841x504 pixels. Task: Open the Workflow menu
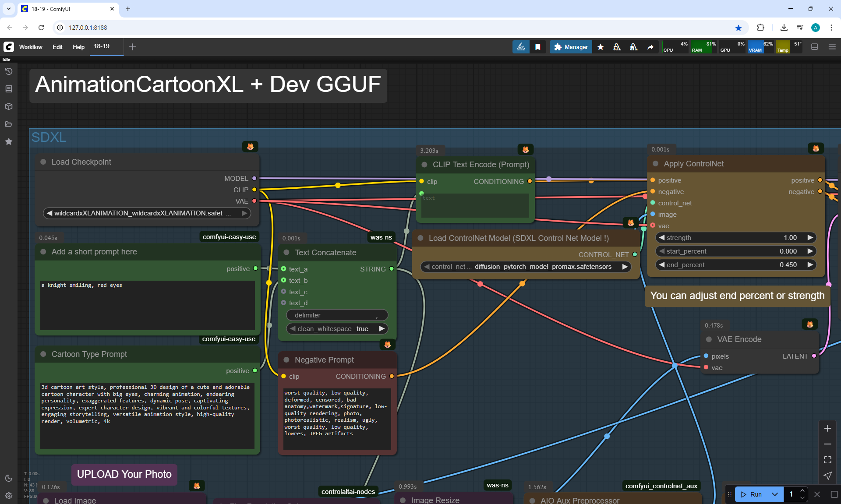click(x=31, y=47)
